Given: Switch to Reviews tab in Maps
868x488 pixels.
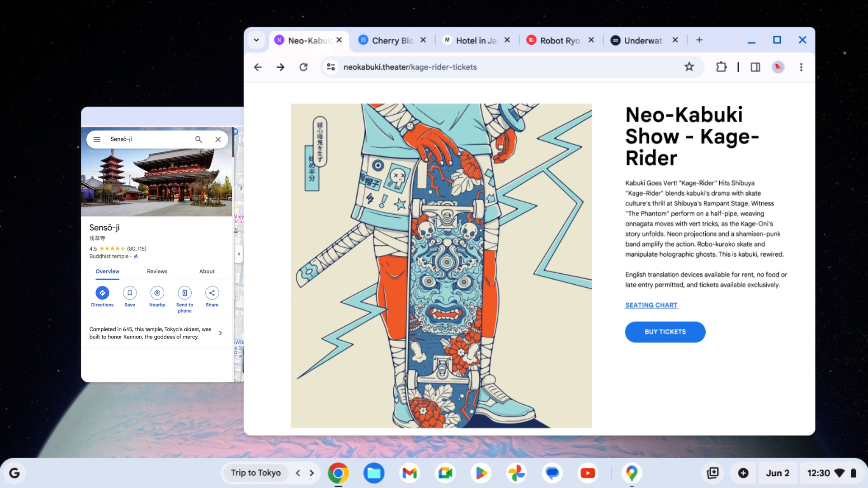Looking at the screenshot, I should pyautogui.click(x=157, y=271).
